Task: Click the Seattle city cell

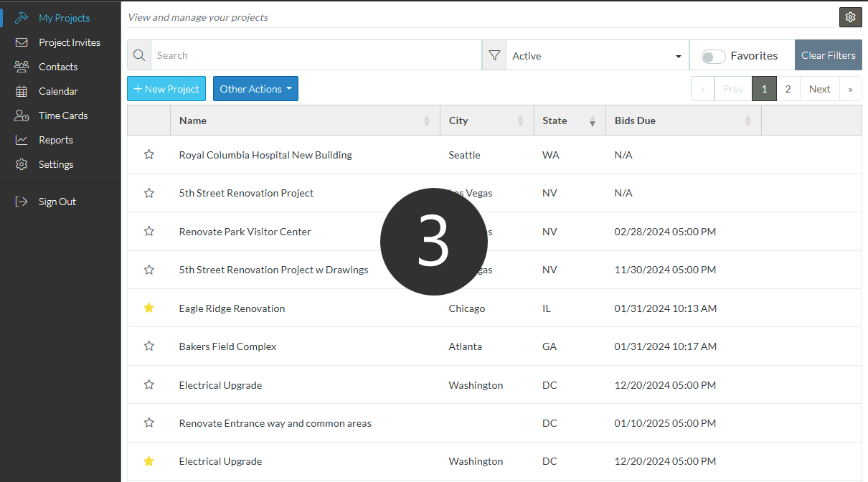Action: (x=464, y=155)
